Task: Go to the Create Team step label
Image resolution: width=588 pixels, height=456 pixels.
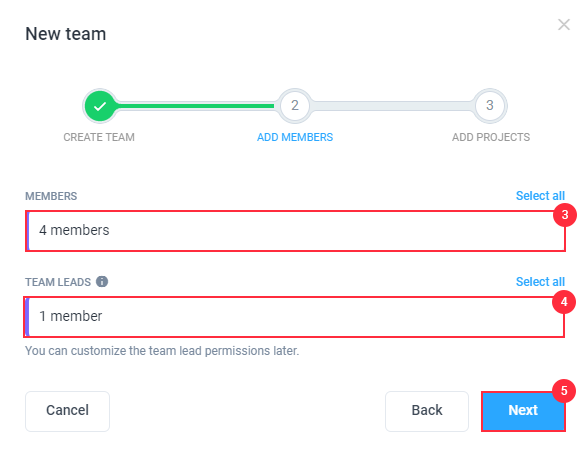Action: (x=99, y=137)
